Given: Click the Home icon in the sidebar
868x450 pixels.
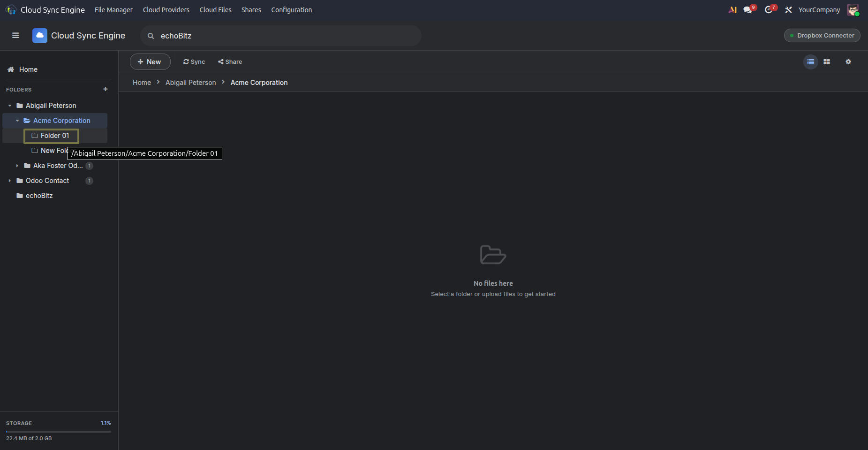Looking at the screenshot, I should tap(11, 69).
